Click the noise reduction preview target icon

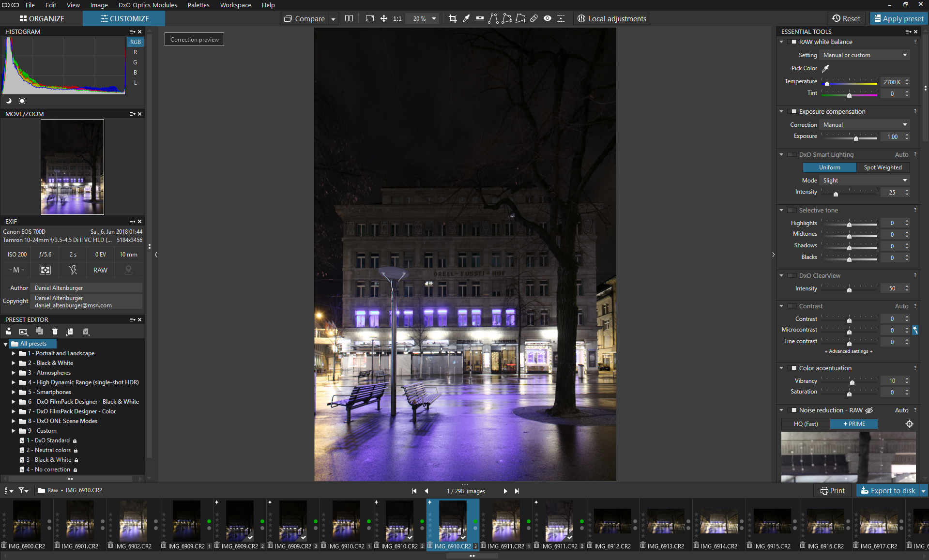click(x=910, y=424)
